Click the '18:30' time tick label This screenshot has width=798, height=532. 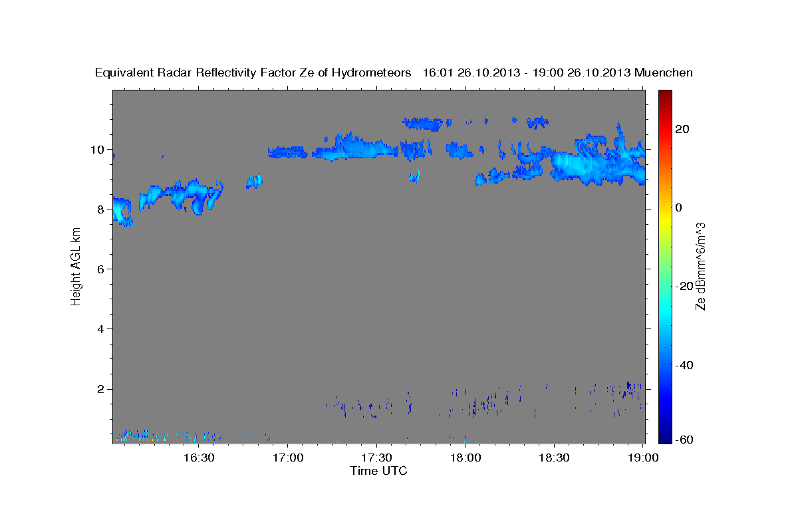click(x=555, y=458)
